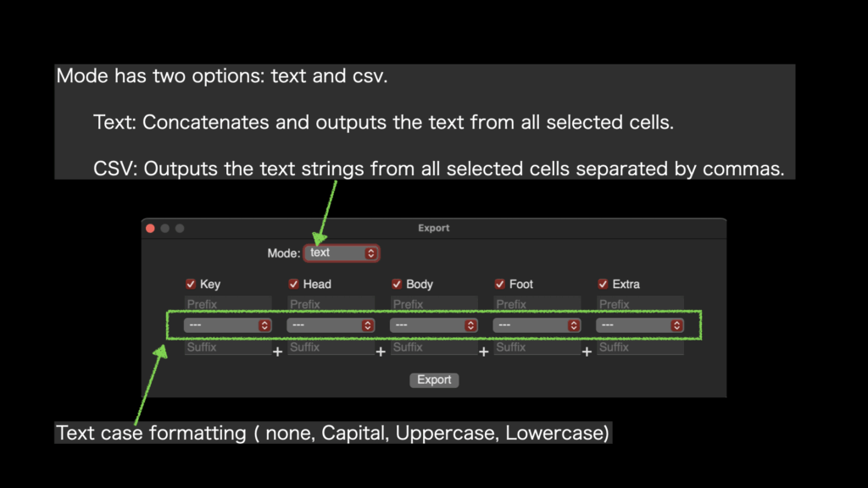Viewport: 868px width, 488px height.
Task: Toggle the Head checkbox
Action: click(294, 285)
